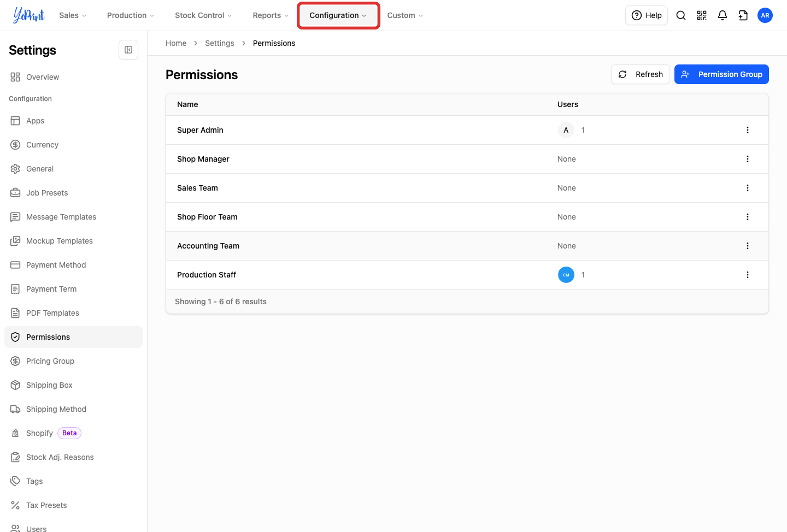Open the AR user avatar menu

(x=765, y=15)
